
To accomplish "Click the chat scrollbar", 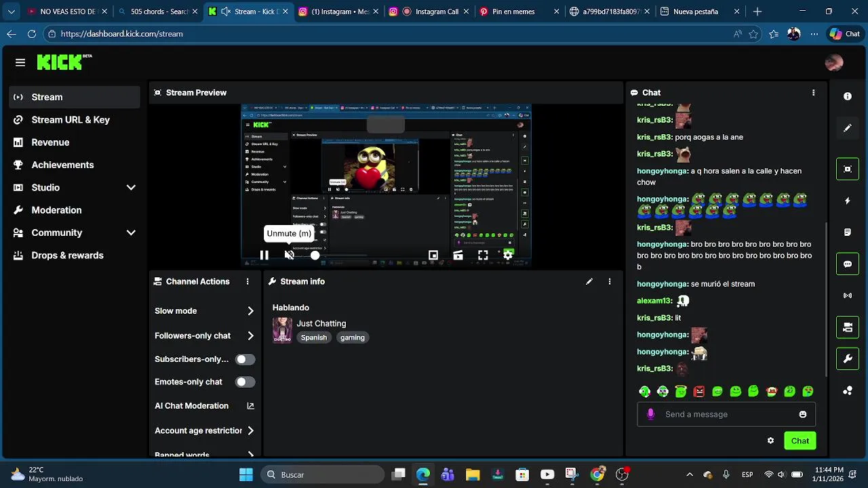I will [826, 298].
